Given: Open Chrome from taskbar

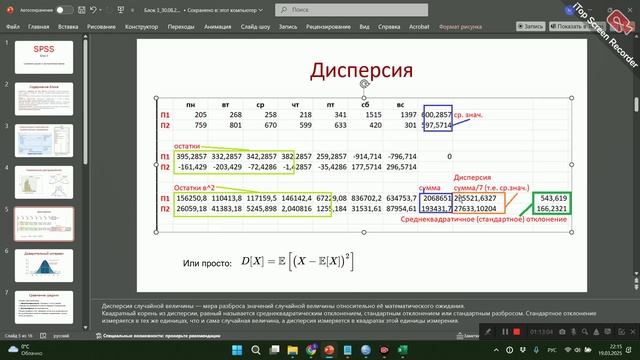Looking at the screenshot, I should (x=311, y=350).
